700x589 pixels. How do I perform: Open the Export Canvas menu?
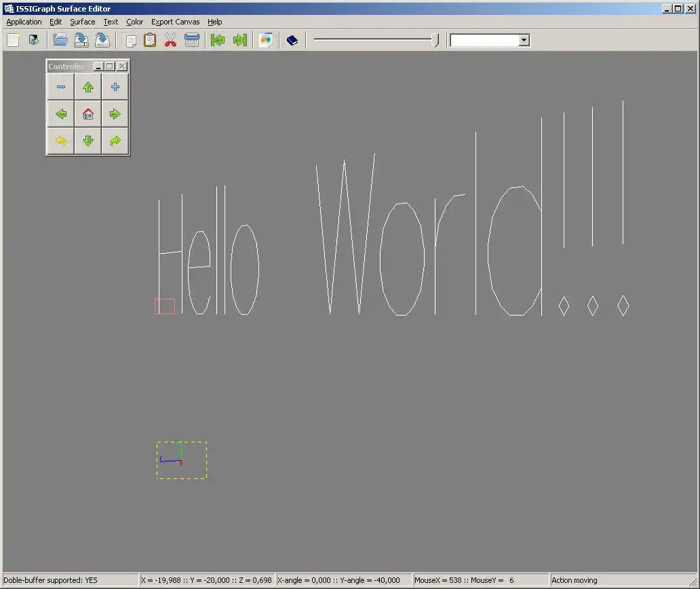176,22
